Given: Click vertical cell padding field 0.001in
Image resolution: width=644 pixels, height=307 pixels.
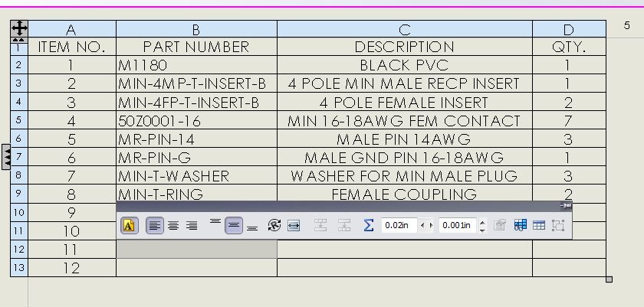Looking at the screenshot, I should (458, 225).
